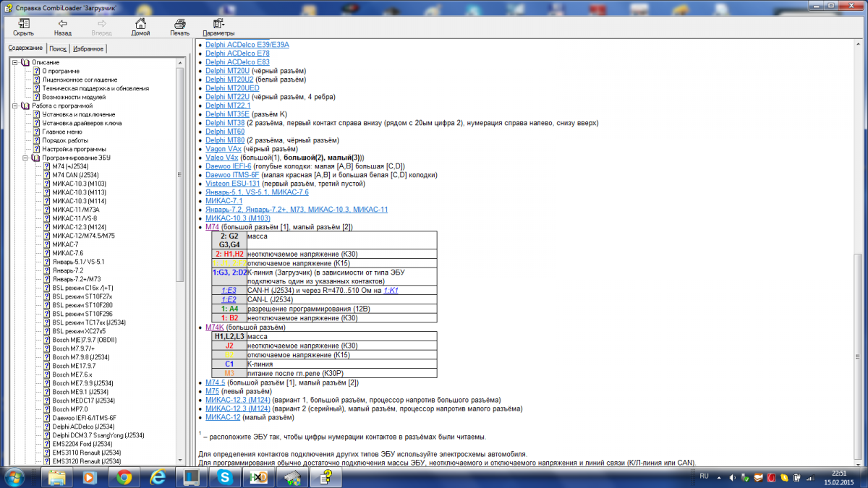This screenshot has width=868, height=488.
Task: Select M74 CAN (J2534) in the tree
Action: [x=75, y=175]
